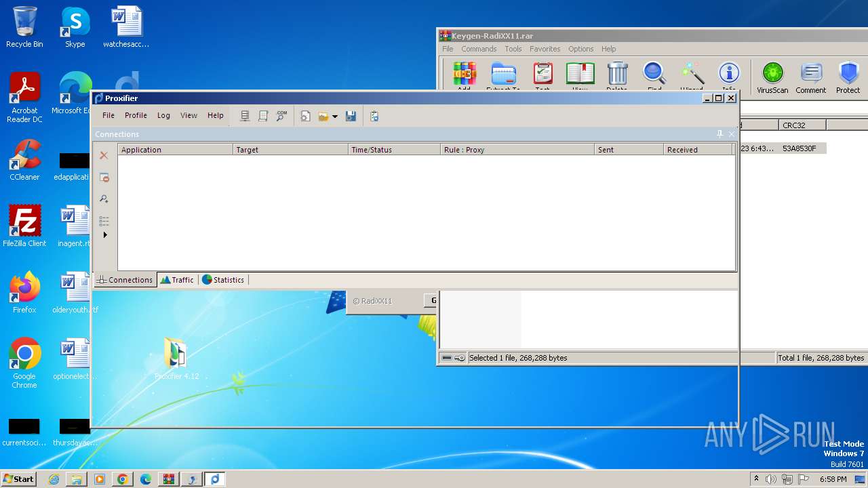Screen dimensions: 868x488
Task: Click the View book icon in WinRAR
Action: point(580,76)
